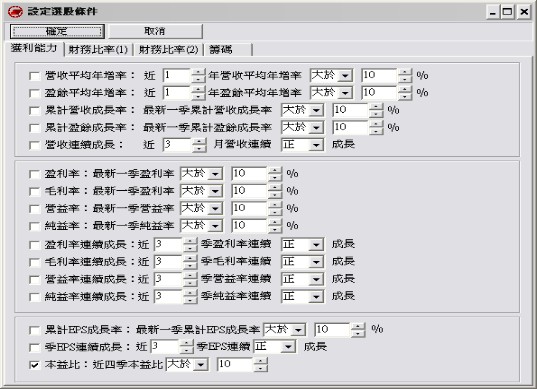Check the 營收連續成長 option
Screen dimensions: 537x389
click(x=34, y=145)
